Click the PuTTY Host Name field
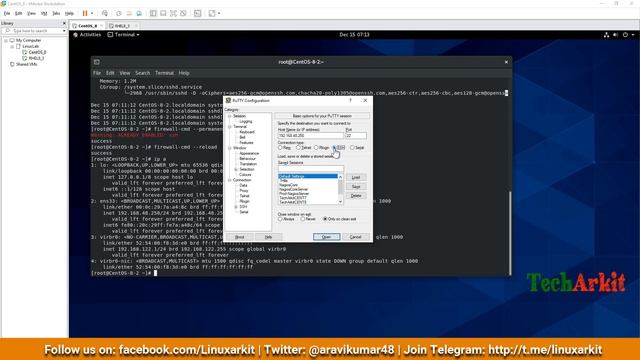640x360 pixels. point(311,136)
